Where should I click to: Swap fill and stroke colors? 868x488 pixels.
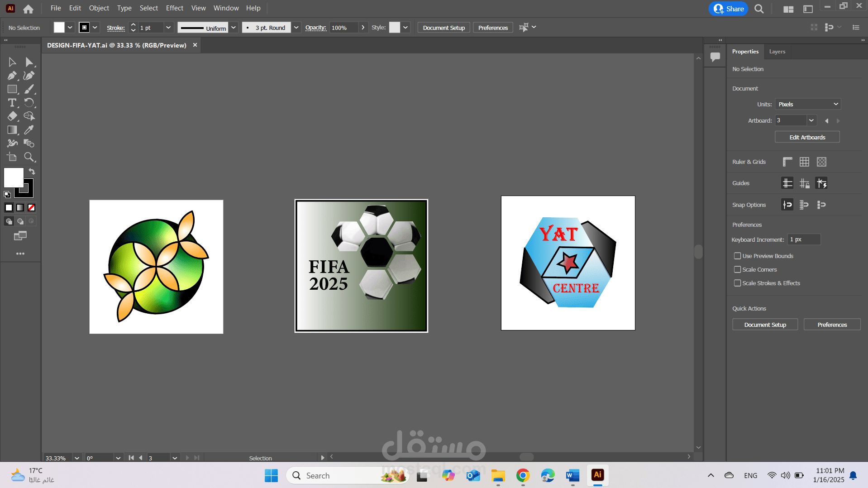coord(32,172)
